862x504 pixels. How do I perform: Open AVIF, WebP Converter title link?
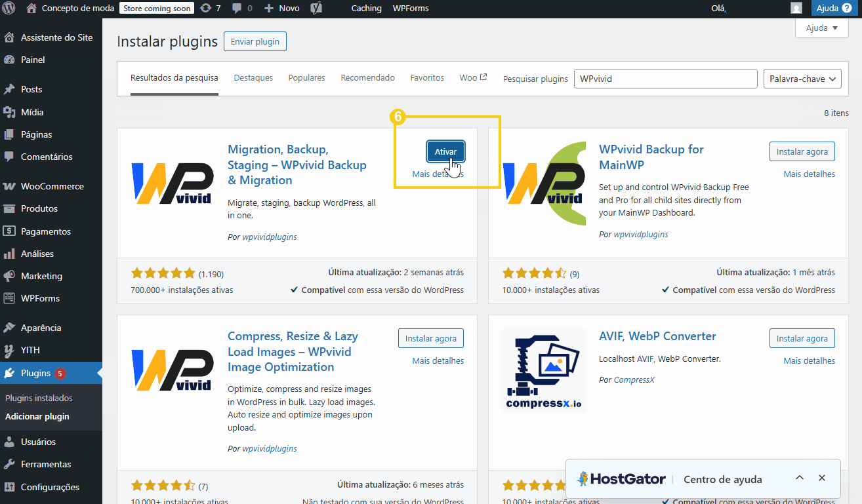[657, 336]
